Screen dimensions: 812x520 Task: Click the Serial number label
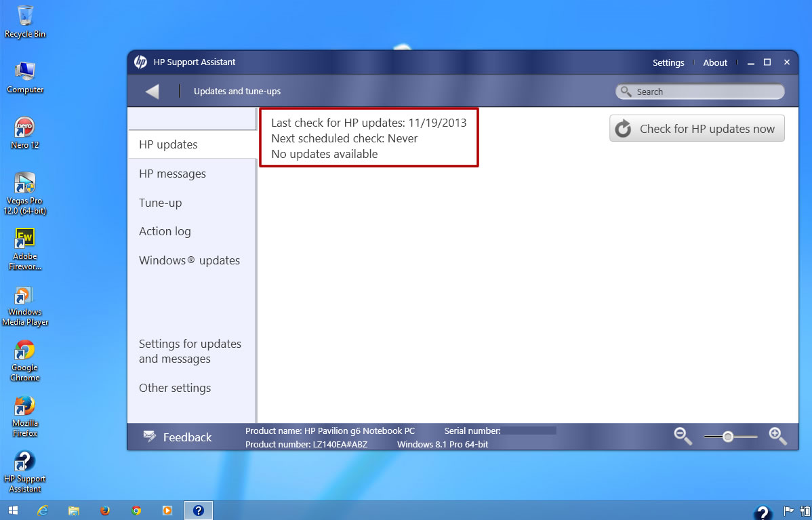click(x=472, y=431)
